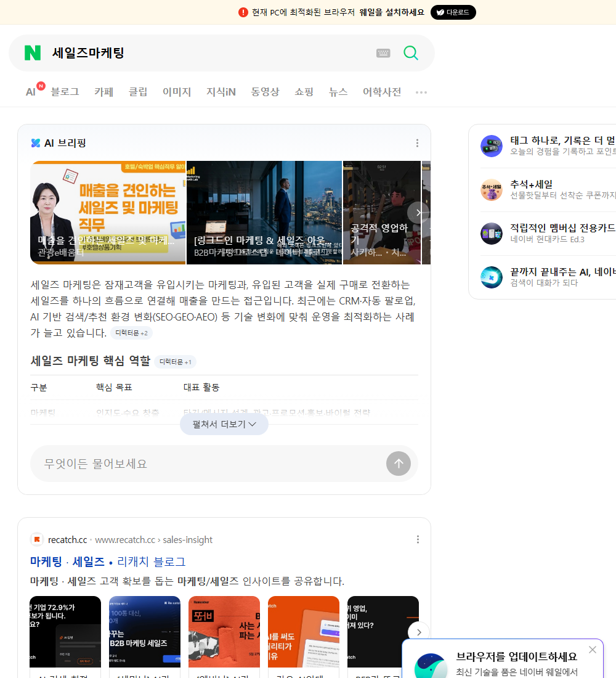Open the AI search tab
Viewport: 616px width, 678px height.
(x=31, y=92)
